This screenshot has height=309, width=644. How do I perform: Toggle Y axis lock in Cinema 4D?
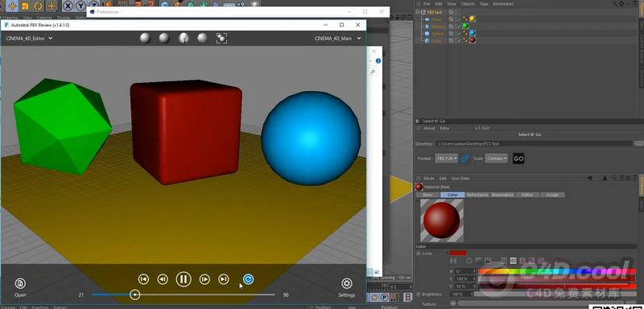click(81, 6)
